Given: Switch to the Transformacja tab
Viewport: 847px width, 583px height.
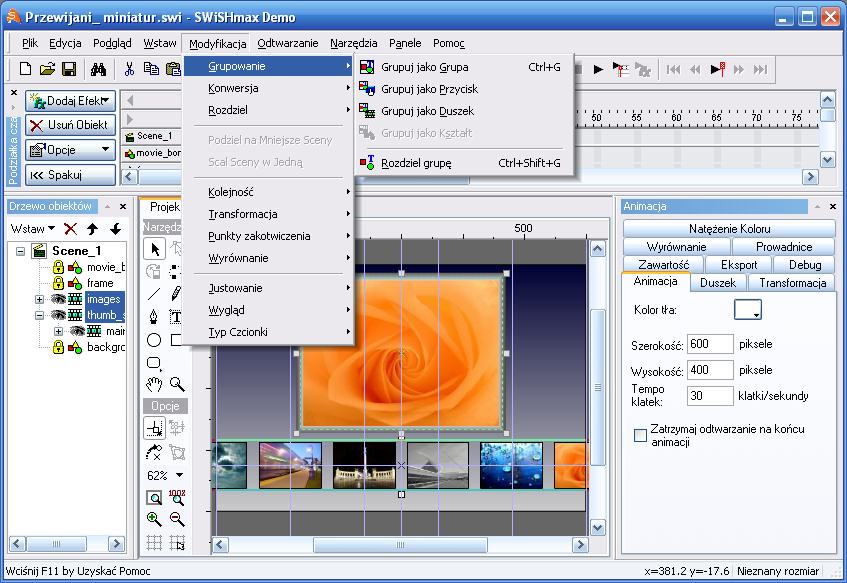Looking at the screenshot, I should tap(790, 283).
